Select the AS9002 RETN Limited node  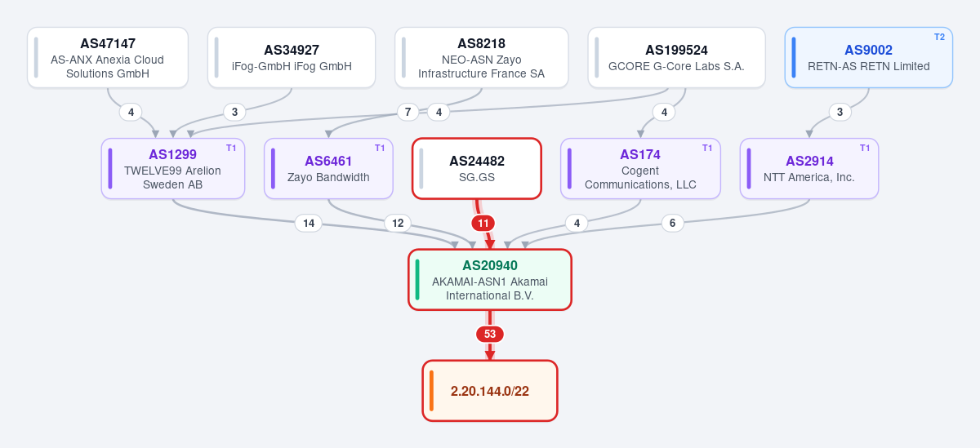click(868, 58)
